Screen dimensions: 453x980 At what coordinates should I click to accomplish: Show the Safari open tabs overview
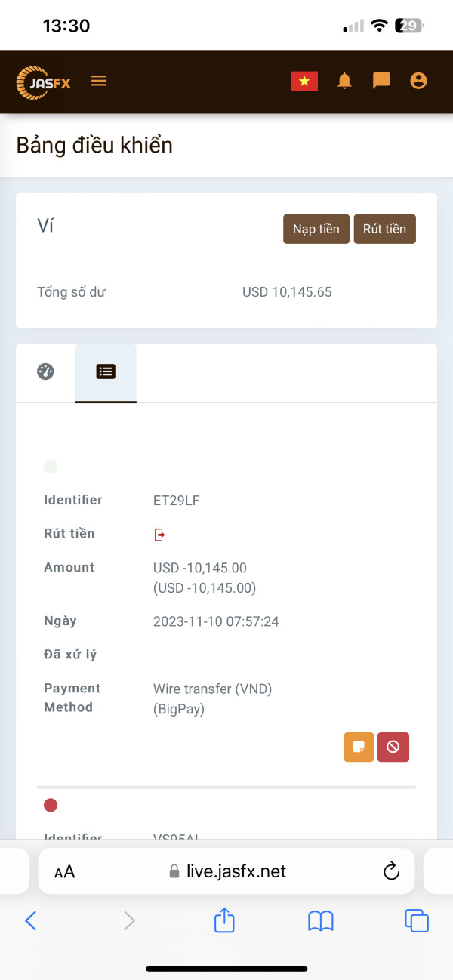[x=417, y=920]
